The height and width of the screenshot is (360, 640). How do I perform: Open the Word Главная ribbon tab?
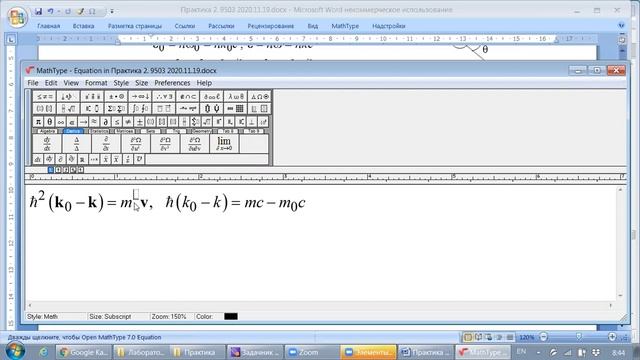pyautogui.click(x=49, y=26)
